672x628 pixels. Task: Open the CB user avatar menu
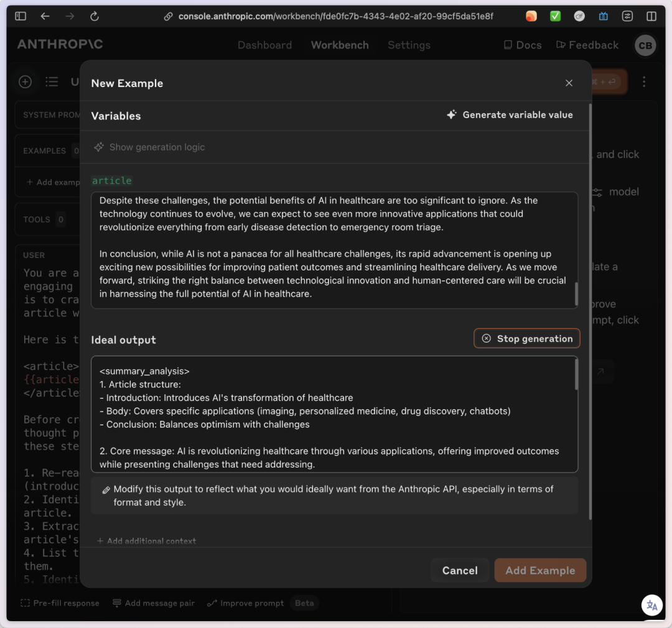(x=645, y=45)
